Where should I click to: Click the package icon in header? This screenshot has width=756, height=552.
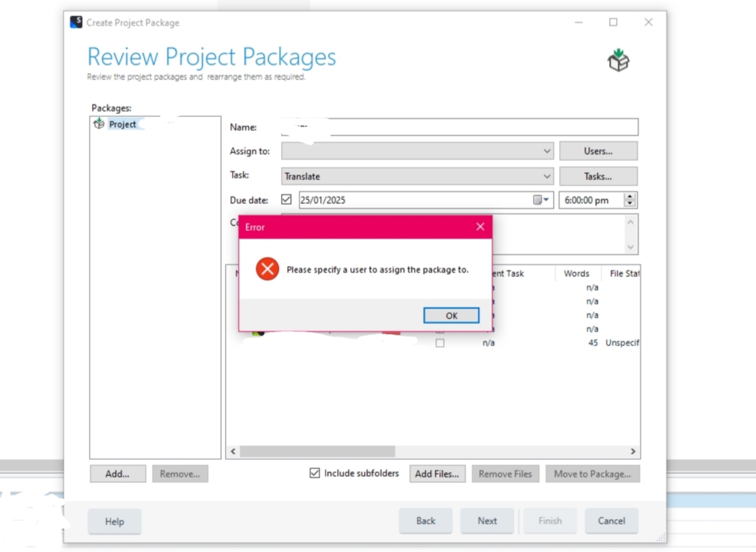click(x=618, y=60)
